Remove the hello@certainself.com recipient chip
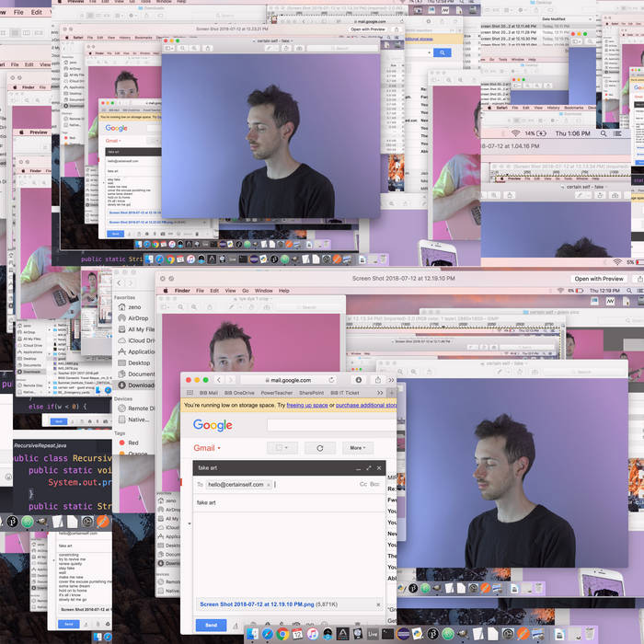 pos(269,484)
